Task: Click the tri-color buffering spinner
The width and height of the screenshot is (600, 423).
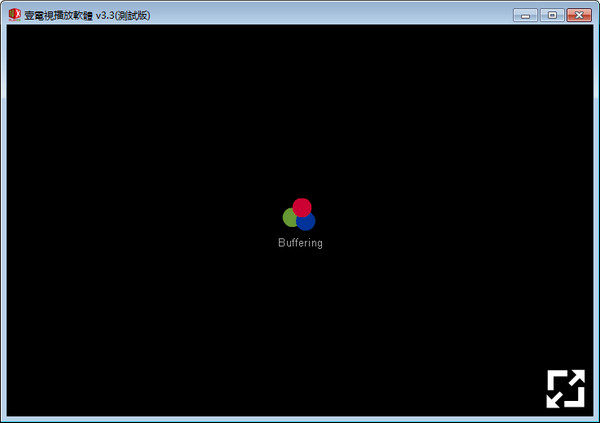Action: tap(299, 214)
